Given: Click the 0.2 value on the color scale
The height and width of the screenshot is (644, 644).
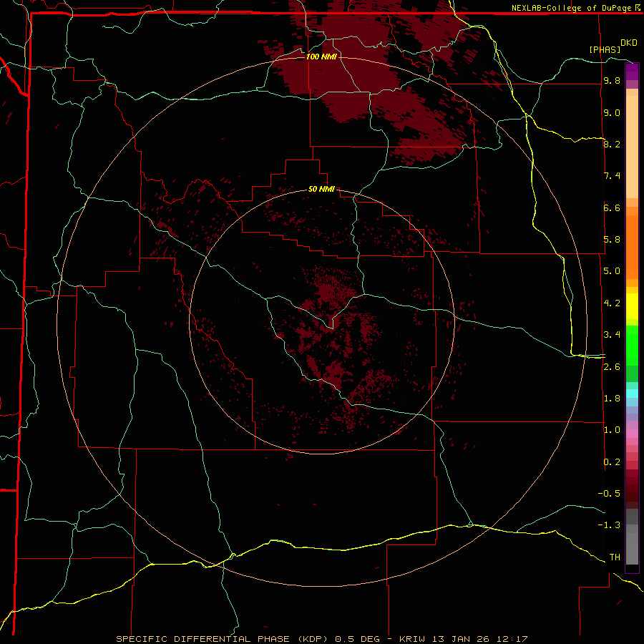Looking at the screenshot, I should coord(612,462).
